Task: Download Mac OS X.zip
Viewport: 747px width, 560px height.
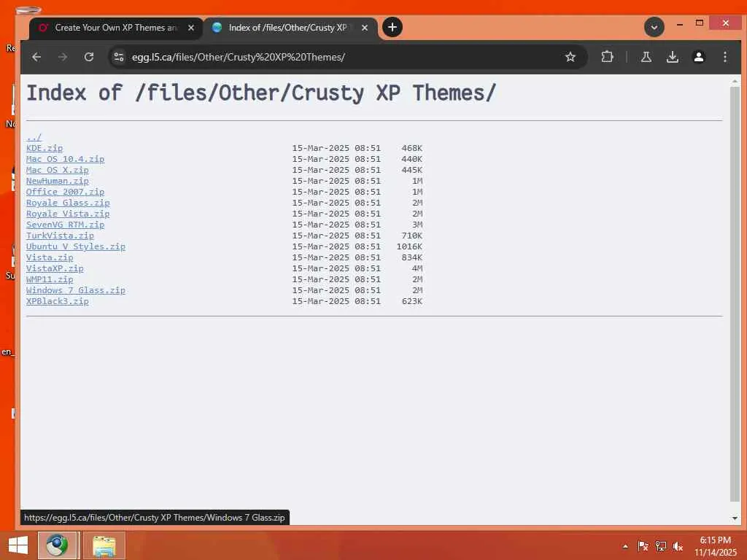Action: (57, 170)
